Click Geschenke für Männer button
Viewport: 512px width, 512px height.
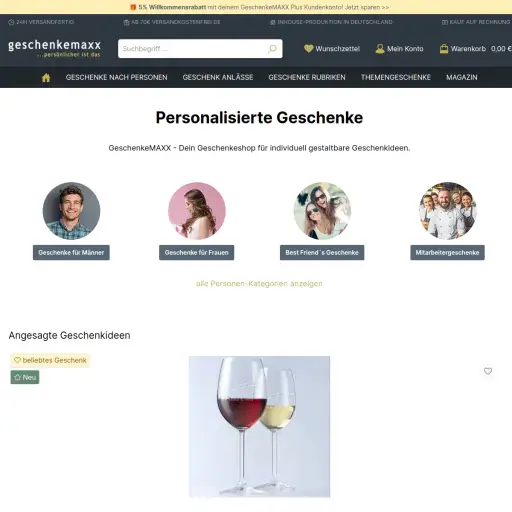71,252
